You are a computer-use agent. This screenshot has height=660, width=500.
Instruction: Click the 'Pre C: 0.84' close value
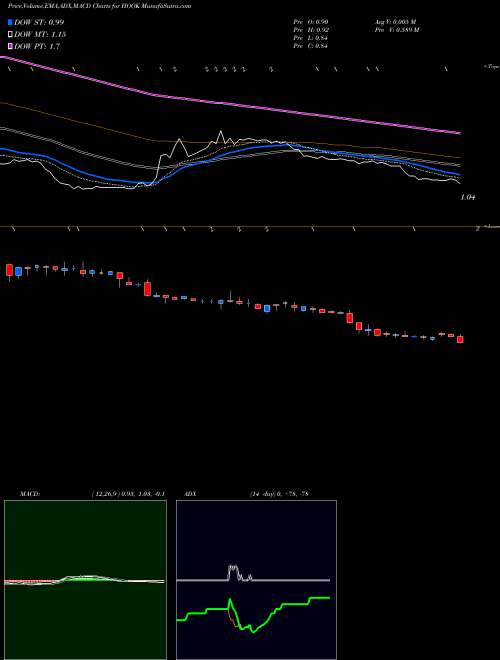pyautogui.click(x=311, y=46)
